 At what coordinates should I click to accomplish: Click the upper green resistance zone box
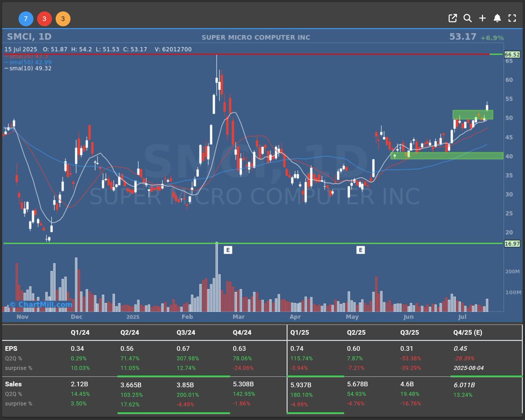pos(473,115)
